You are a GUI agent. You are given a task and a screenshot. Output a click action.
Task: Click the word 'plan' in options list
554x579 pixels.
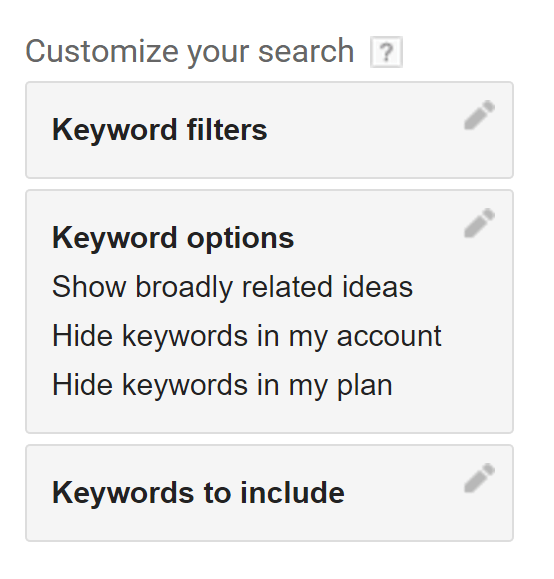click(365, 386)
